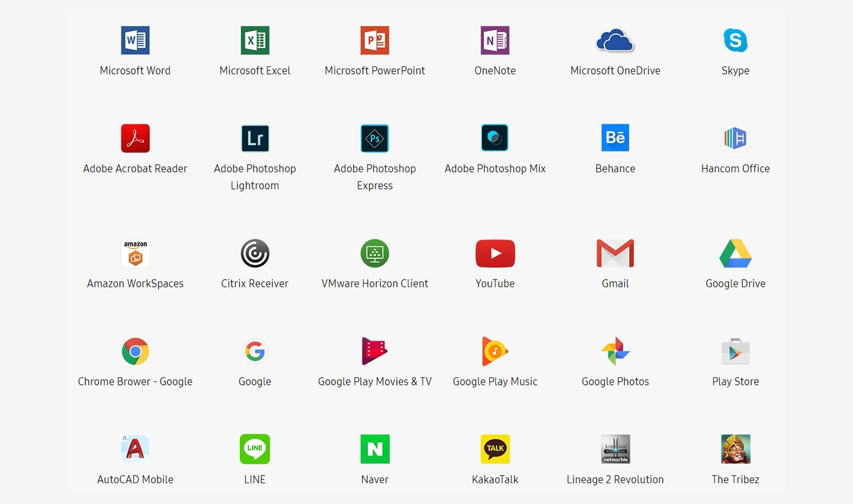The image size is (853, 504).
Task: Open the Google G icon
Action: point(255,351)
